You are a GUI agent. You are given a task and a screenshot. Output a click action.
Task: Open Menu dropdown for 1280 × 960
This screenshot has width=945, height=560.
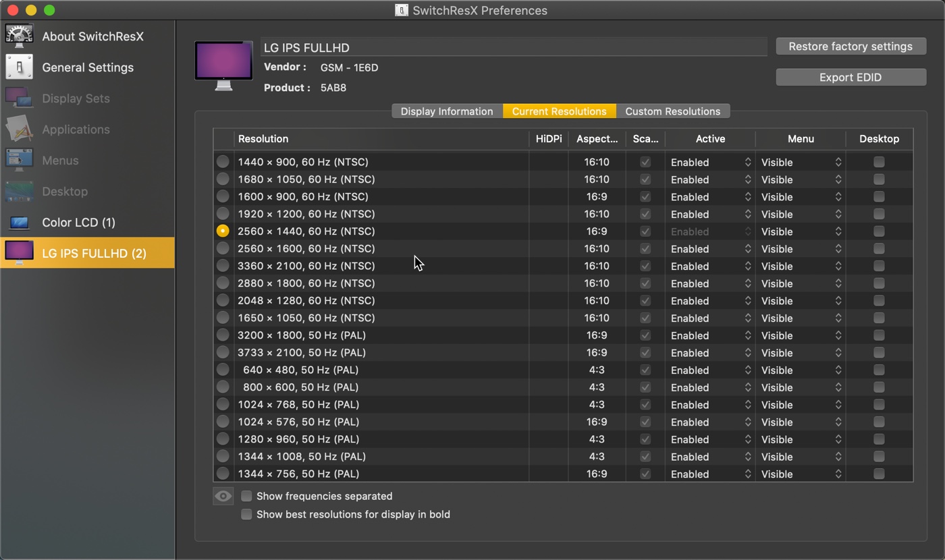pyautogui.click(x=801, y=439)
